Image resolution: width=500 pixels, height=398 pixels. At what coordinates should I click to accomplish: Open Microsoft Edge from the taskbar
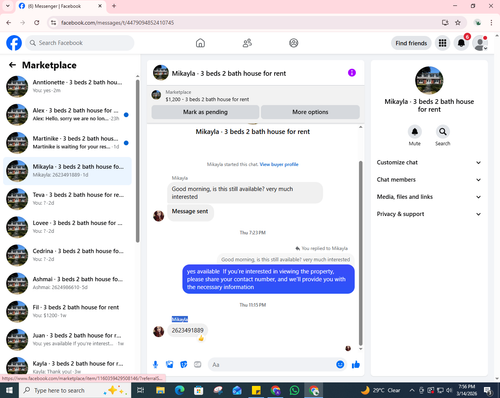[179, 390]
